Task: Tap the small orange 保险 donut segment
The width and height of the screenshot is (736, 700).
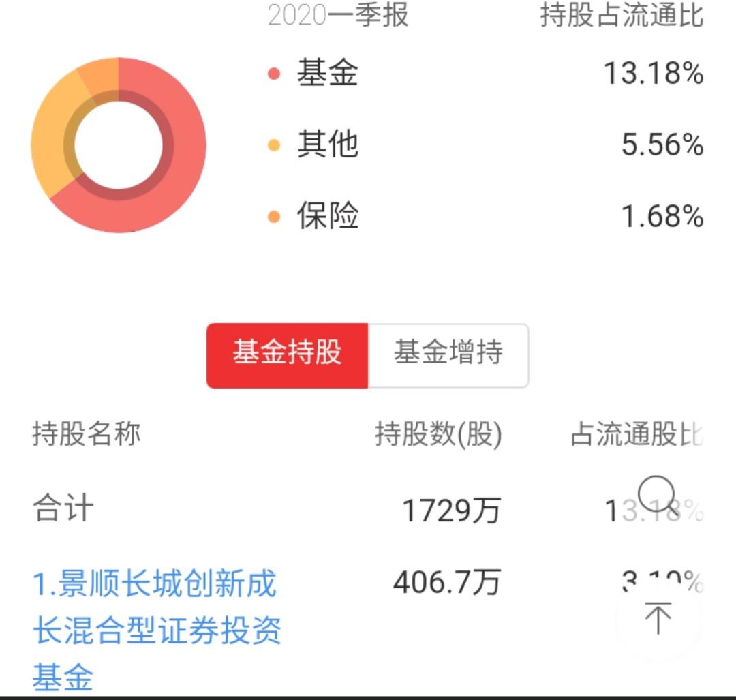Action: coord(100,75)
